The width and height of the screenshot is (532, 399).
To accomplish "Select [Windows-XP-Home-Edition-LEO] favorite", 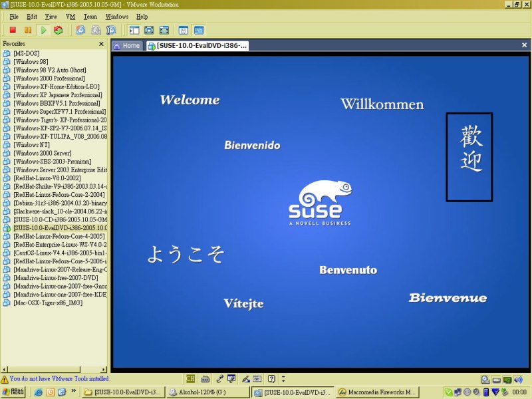I will coord(57,86).
